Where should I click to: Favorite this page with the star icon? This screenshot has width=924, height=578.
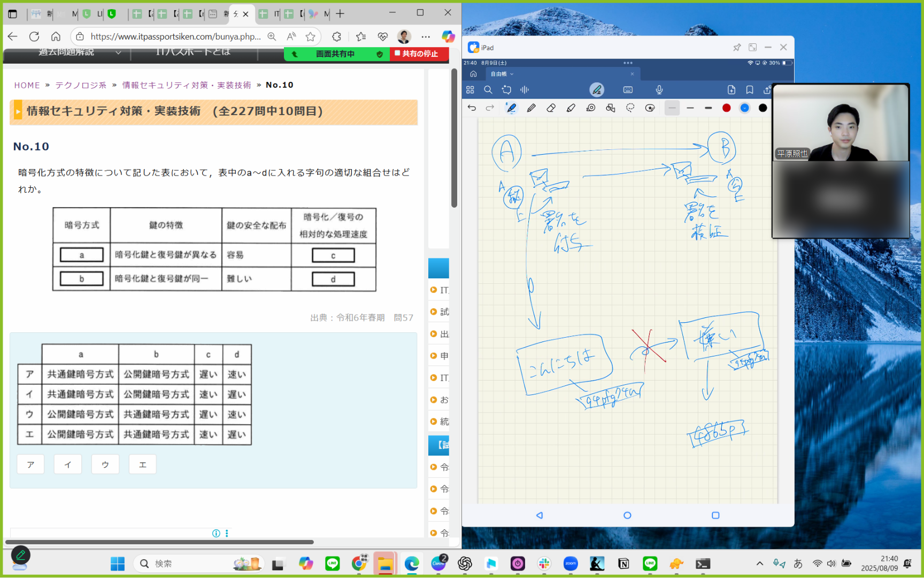310,36
